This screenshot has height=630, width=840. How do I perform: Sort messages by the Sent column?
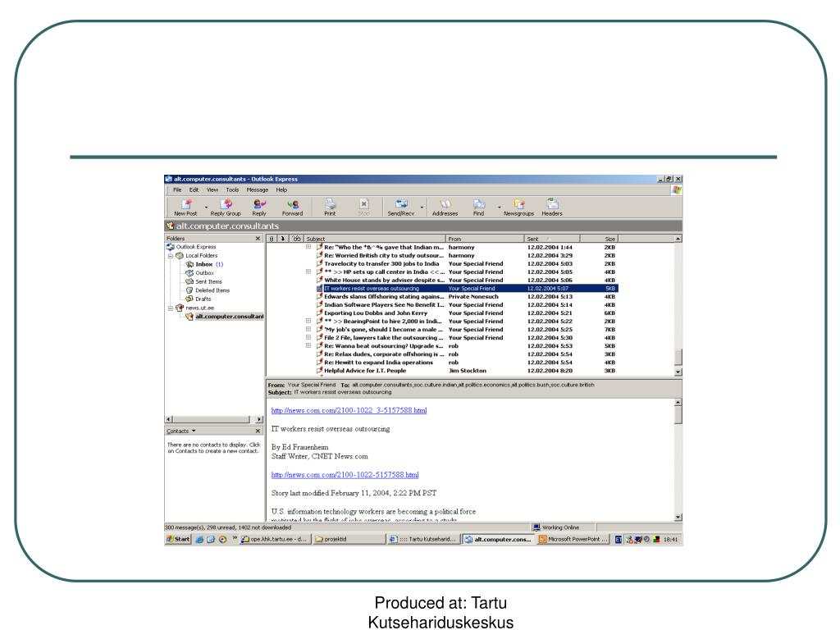[552, 239]
